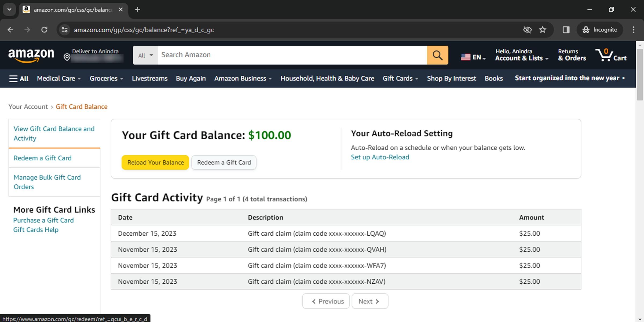Image resolution: width=644 pixels, height=322 pixels.
Task: Open Chrome's three-dot menu
Action: click(x=634, y=30)
